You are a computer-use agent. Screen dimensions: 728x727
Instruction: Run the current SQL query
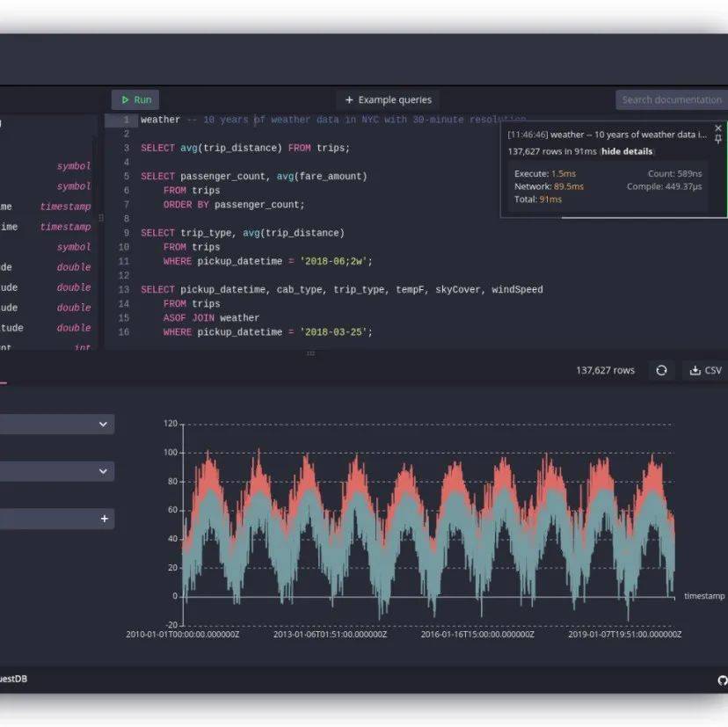pyautogui.click(x=135, y=100)
